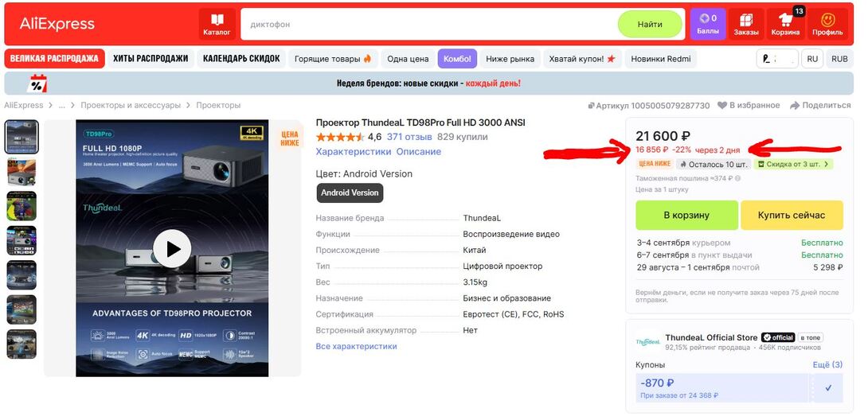Click the Поделиться share arrow
The width and height of the screenshot is (868, 420).
(795, 106)
